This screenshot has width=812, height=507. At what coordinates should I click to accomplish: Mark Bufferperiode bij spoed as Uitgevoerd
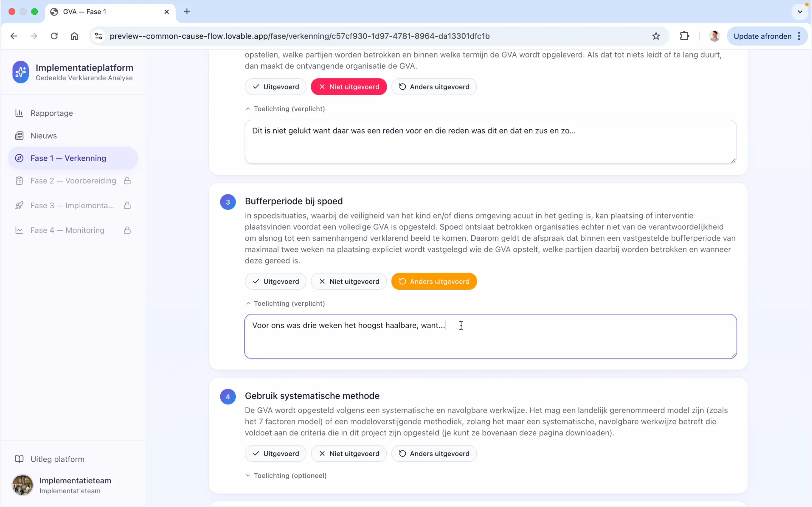click(x=275, y=281)
